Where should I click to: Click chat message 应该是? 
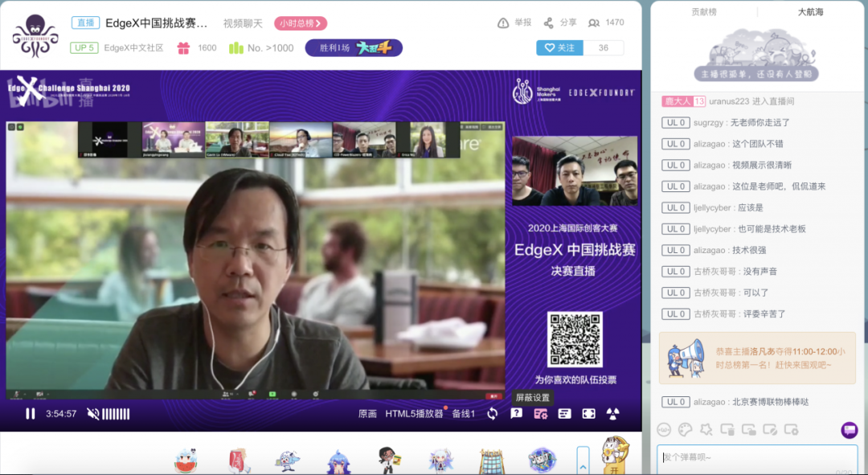click(x=751, y=207)
